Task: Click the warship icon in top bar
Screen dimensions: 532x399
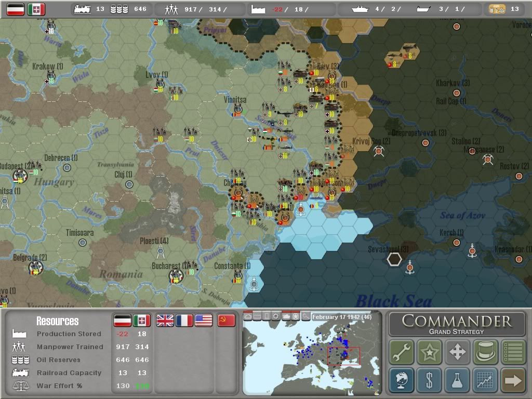Action: (360, 9)
